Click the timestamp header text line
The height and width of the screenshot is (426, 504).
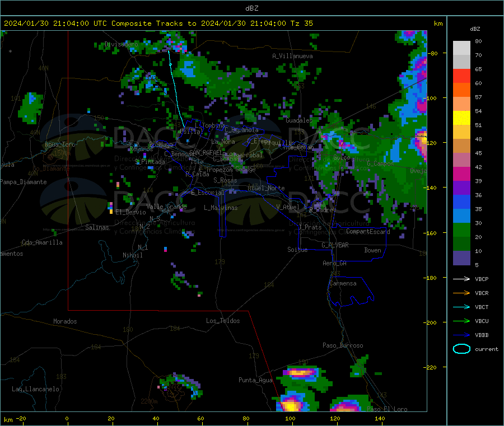158,24
